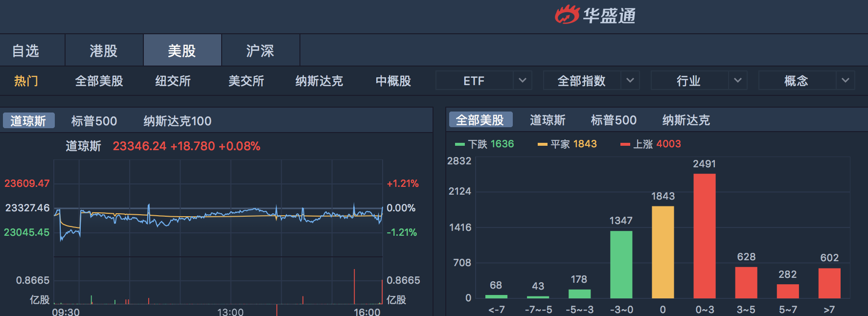This screenshot has width=868, height=316.
Task: Switch to the 港股 market tab
Action: point(104,50)
